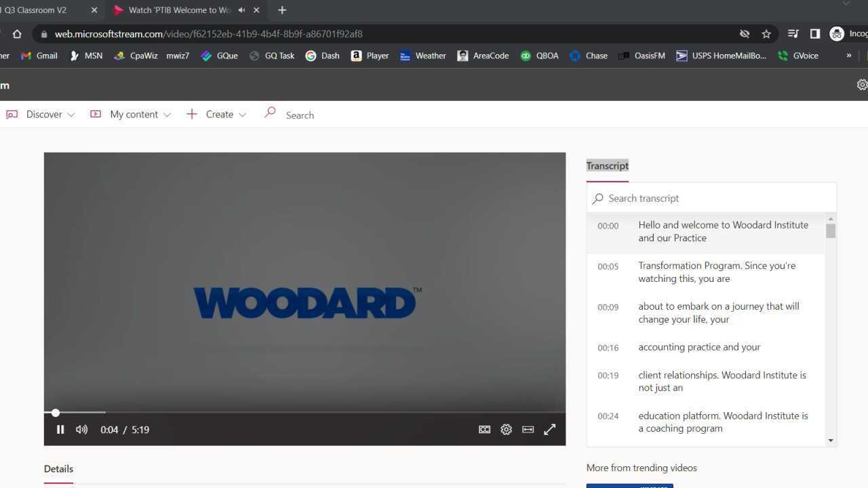
Task: Toggle closed captions on video
Action: (x=484, y=429)
